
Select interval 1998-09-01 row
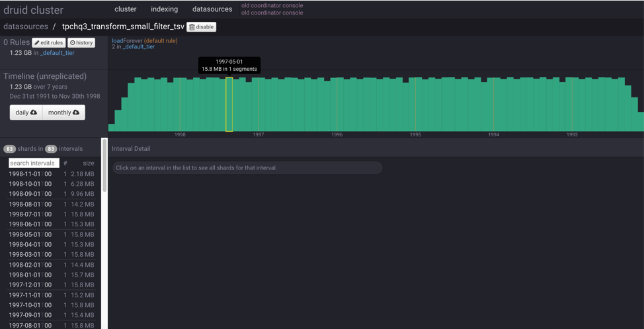52,194
